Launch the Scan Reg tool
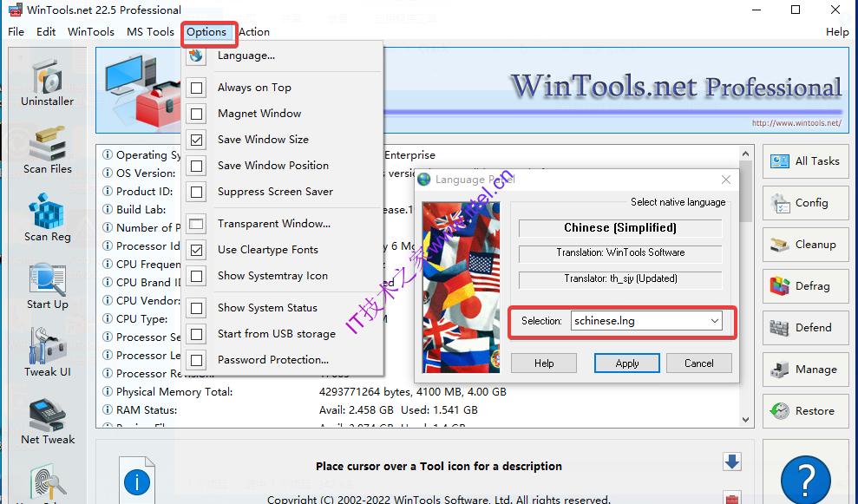Screen dimensions: 858x504 tap(47, 218)
